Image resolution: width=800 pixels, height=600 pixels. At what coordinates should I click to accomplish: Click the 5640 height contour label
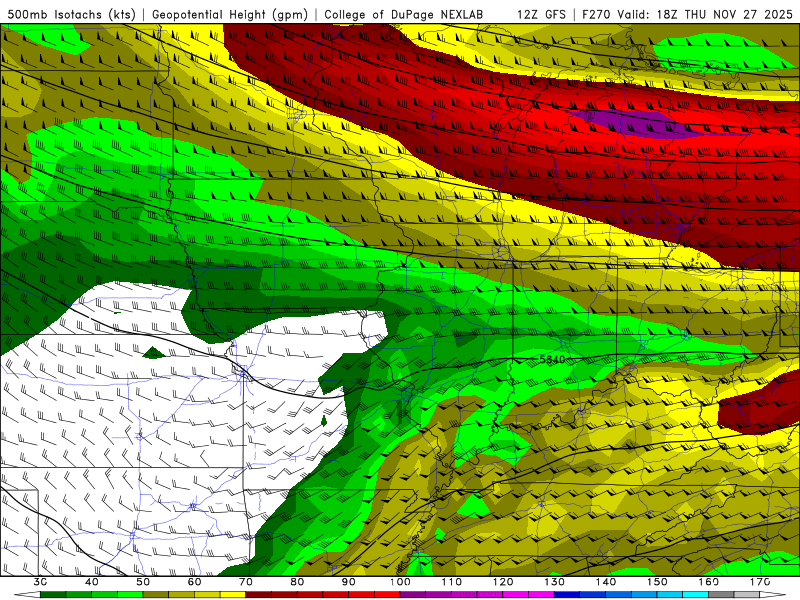(x=552, y=360)
